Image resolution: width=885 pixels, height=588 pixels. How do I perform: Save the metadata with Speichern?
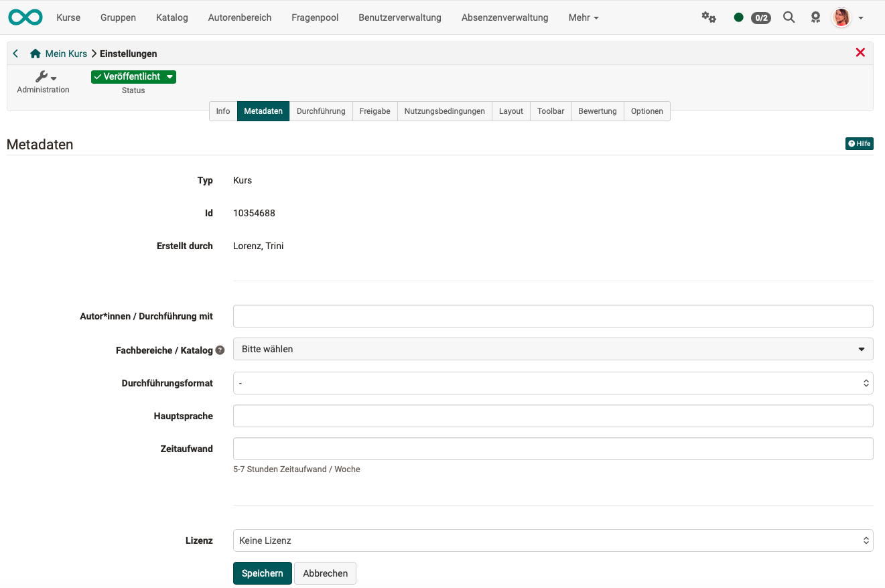262,573
